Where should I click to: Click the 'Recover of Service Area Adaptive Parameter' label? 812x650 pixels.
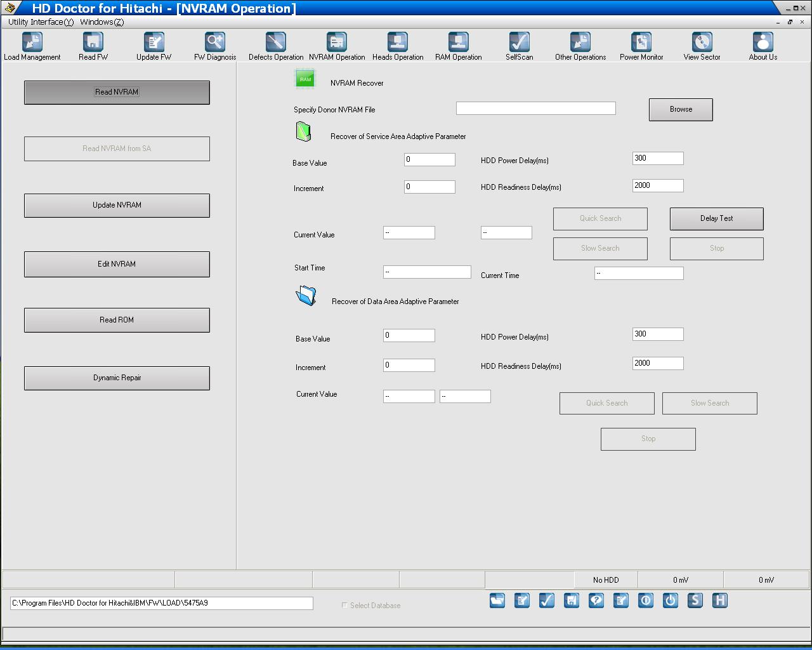398,136
